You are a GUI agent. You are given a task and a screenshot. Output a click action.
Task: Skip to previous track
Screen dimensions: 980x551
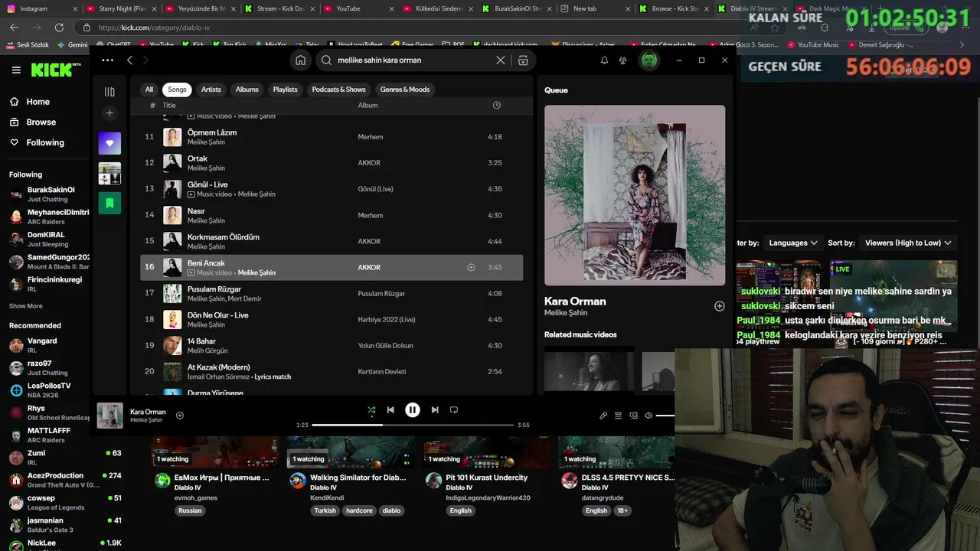tap(390, 410)
